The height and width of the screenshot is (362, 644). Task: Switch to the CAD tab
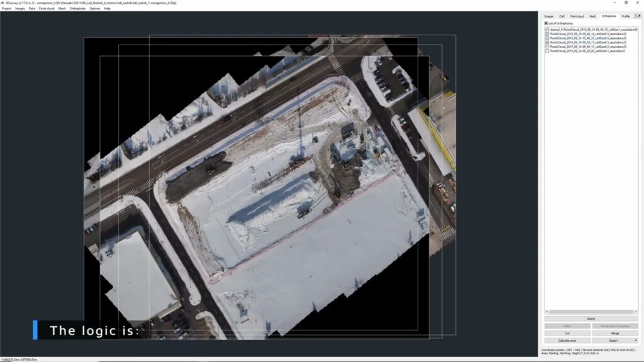pyautogui.click(x=562, y=16)
